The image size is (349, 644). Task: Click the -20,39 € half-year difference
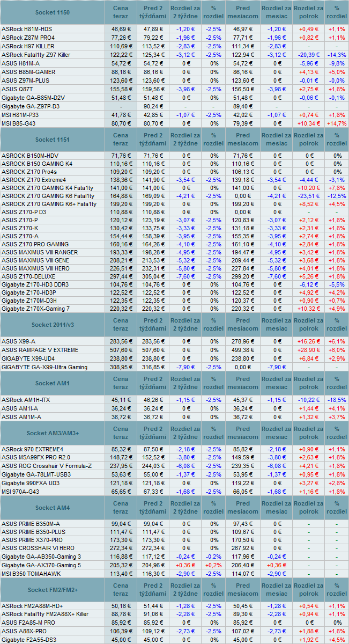pos(308,55)
